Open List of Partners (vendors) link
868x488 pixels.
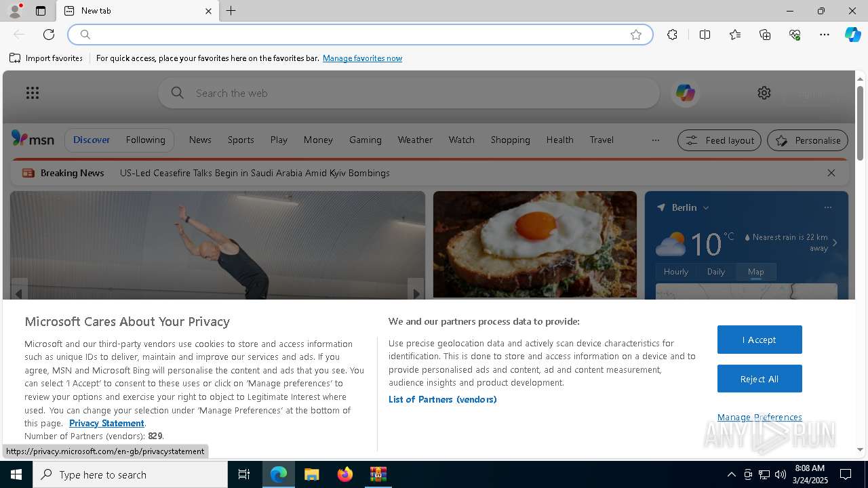[443, 399]
